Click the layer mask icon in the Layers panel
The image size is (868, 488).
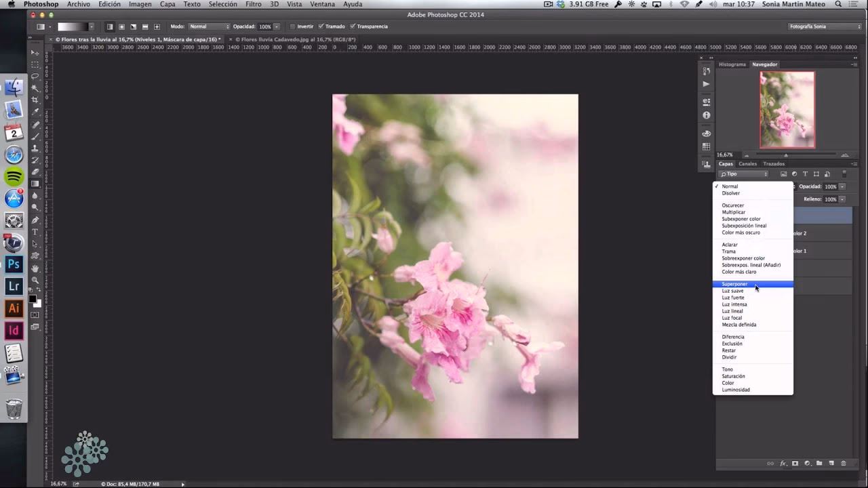[x=795, y=464]
